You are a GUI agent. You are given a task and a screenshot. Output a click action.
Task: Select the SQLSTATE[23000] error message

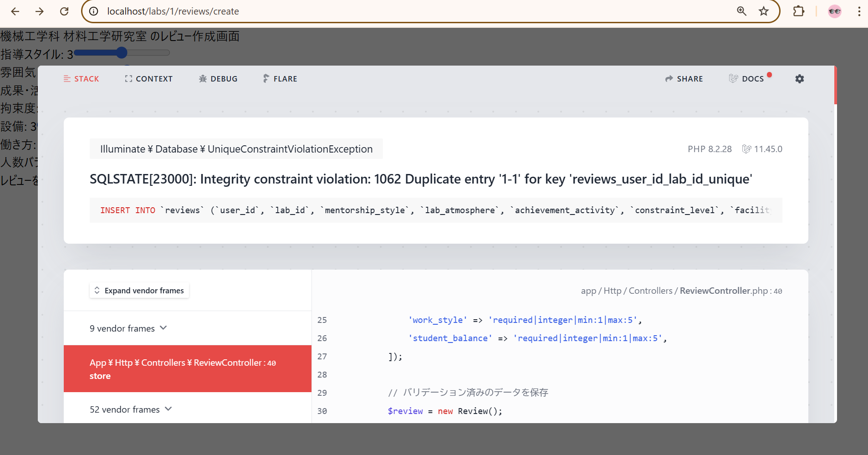[x=421, y=179]
